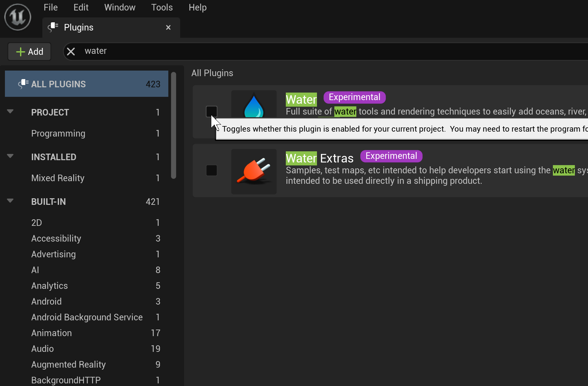Select the Analytics category
This screenshot has width=588, height=386.
pos(87,286)
